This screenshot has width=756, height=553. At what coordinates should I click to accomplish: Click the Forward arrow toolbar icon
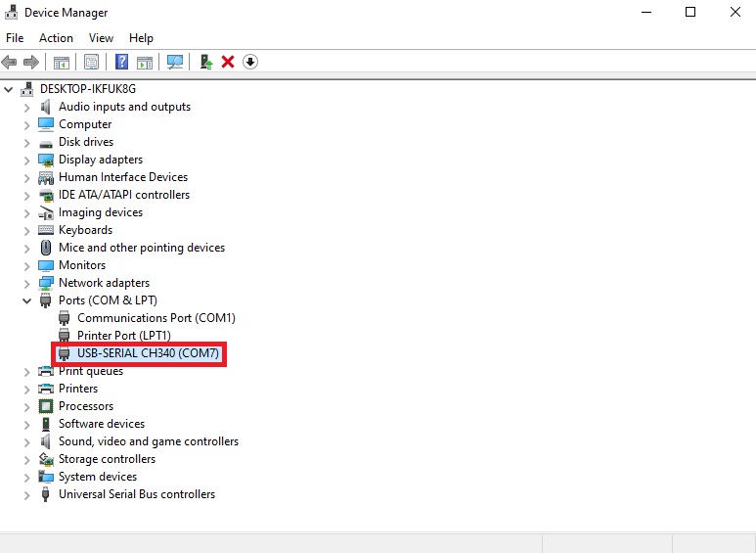31,62
